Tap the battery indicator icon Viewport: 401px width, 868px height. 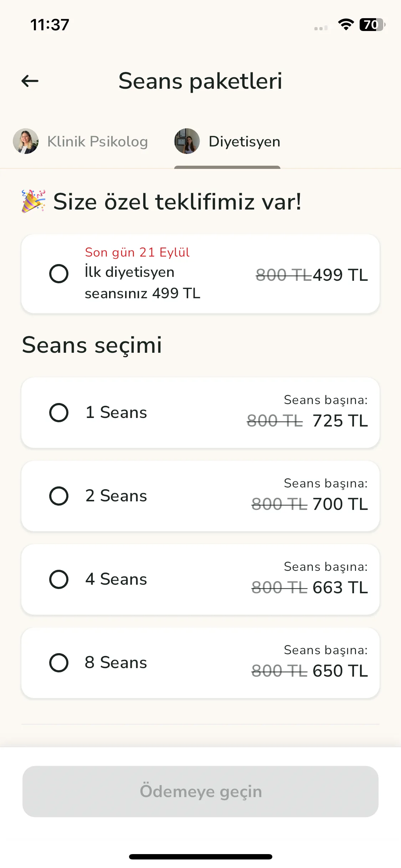click(x=372, y=25)
